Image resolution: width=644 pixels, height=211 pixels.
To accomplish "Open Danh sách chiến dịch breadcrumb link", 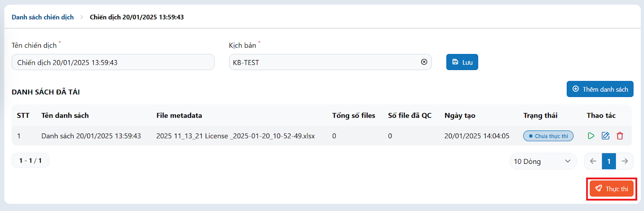I will pos(43,17).
